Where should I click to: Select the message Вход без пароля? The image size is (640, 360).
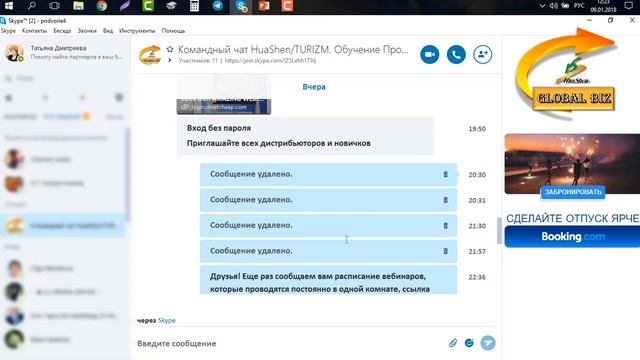pos(219,128)
